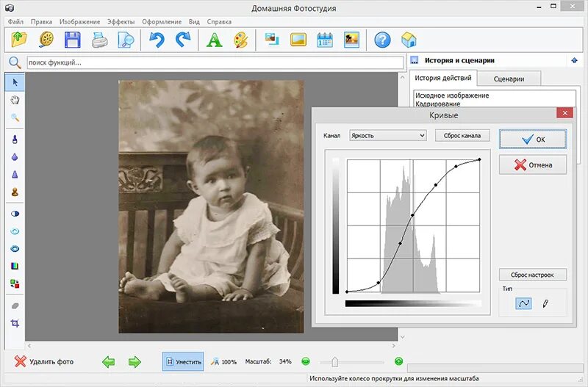Image resolution: width=588 pixels, height=387 pixels.
Task: Click the поиск функций search field
Action: tap(215, 62)
